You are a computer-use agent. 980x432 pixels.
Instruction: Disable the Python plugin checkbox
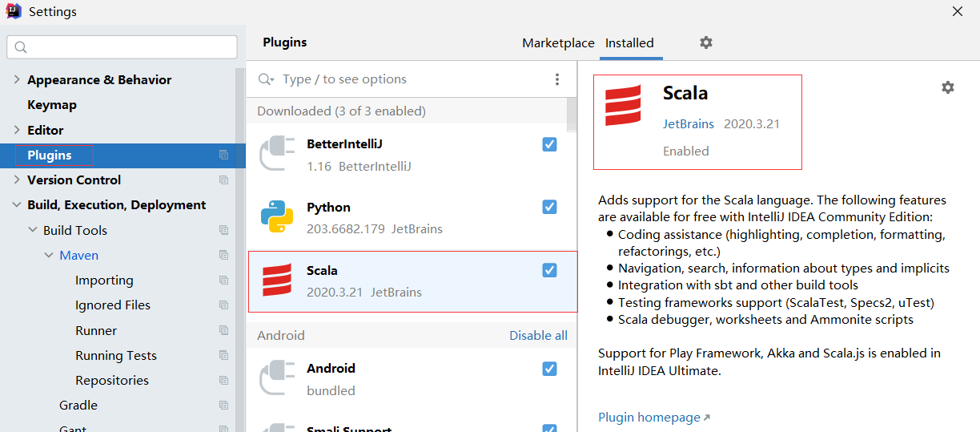pos(549,207)
